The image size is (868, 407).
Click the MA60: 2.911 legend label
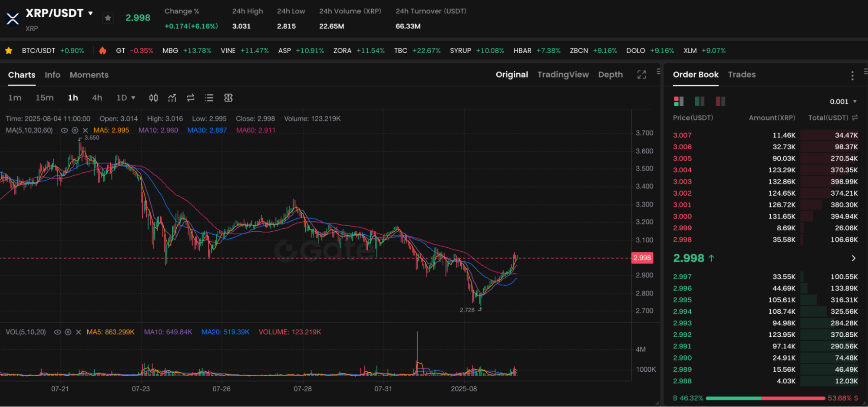(256, 130)
